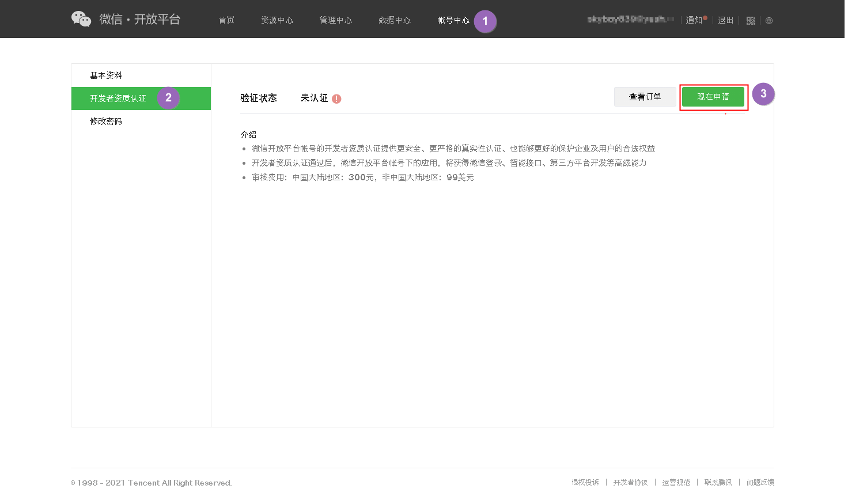Open 首页 in top navigation

[x=226, y=20]
